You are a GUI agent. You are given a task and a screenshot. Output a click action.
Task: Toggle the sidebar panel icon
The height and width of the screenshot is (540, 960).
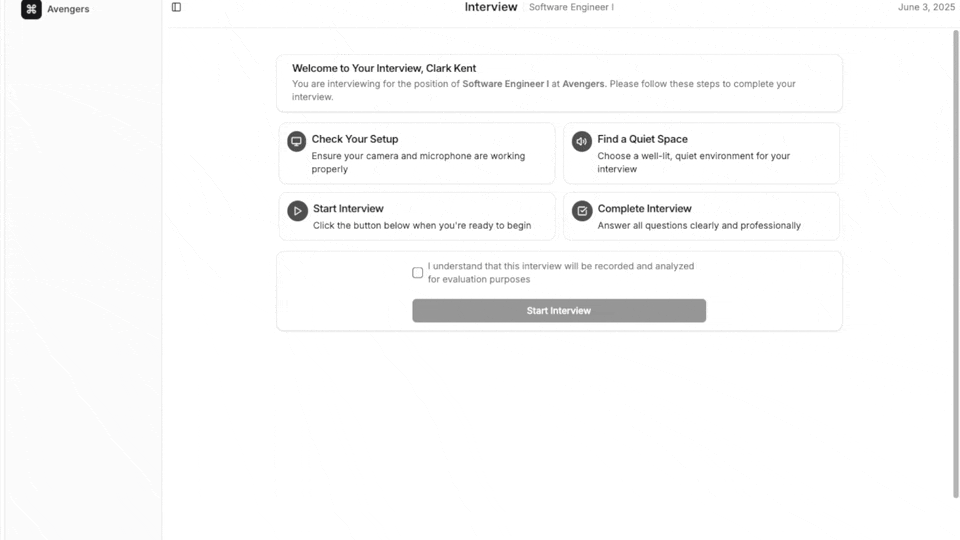click(176, 7)
